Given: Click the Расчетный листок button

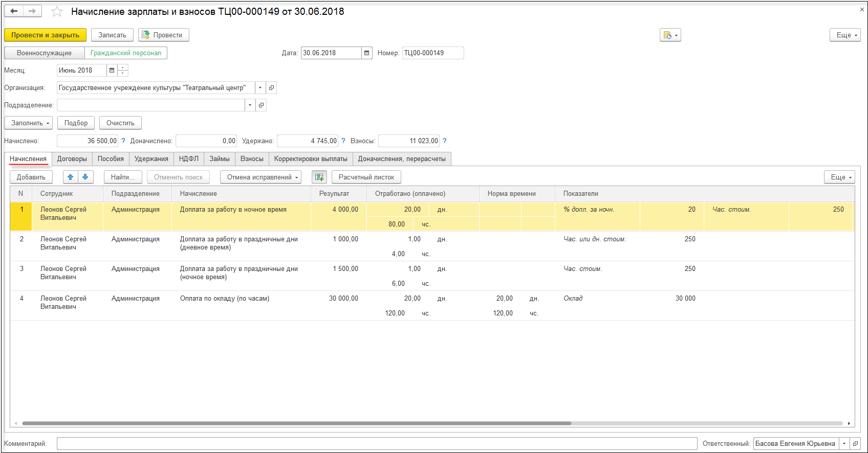Looking at the screenshot, I should coord(366,177).
